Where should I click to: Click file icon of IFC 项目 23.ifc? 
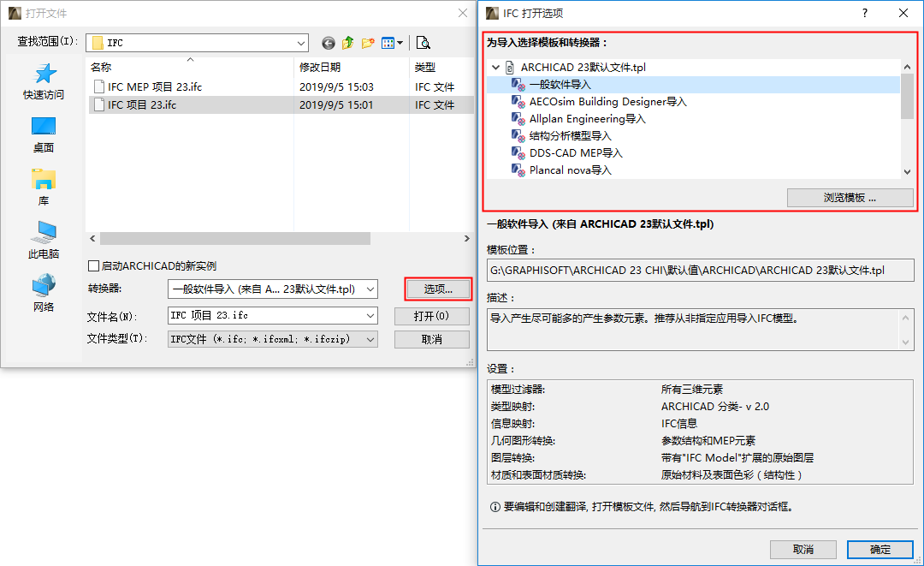coord(99,105)
